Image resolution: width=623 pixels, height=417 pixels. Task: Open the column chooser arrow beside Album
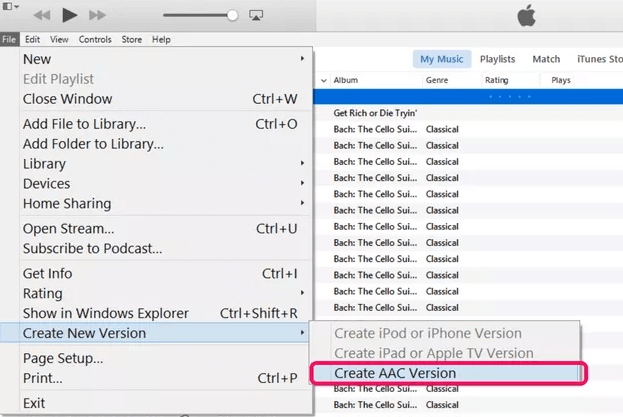pos(324,80)
